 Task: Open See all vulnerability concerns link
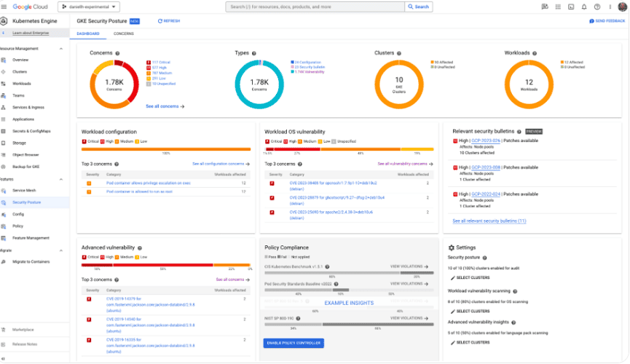[405, 164]
